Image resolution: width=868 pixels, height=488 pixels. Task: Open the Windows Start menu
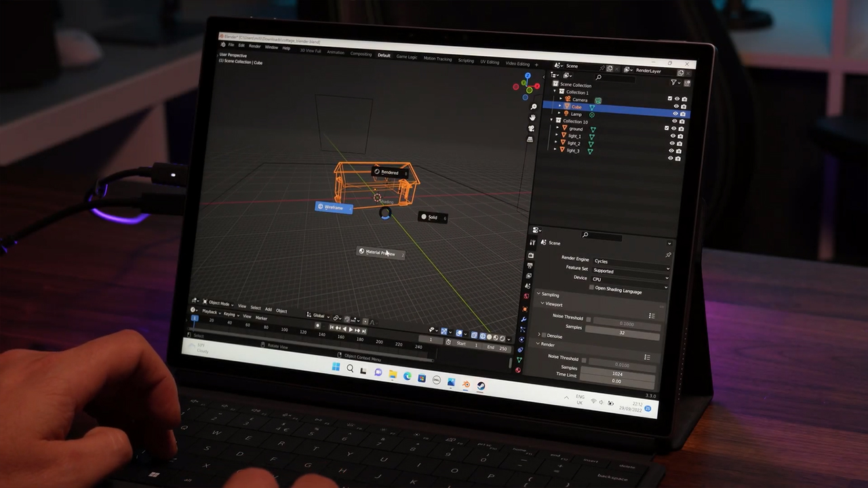click(x=336, y=367)
